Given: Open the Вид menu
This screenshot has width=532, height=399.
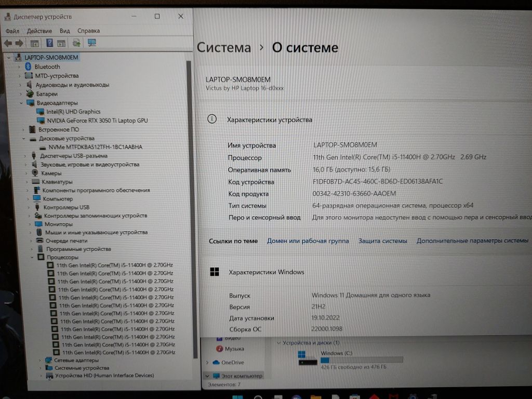Looking at the screenshot, I should pyautogui.click(x=64, y=31).
